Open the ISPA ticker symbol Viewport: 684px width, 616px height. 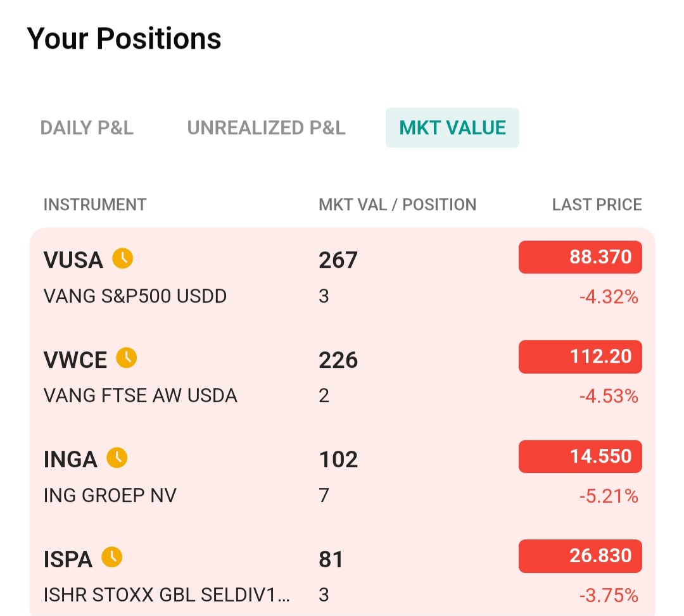click(68, 559)
